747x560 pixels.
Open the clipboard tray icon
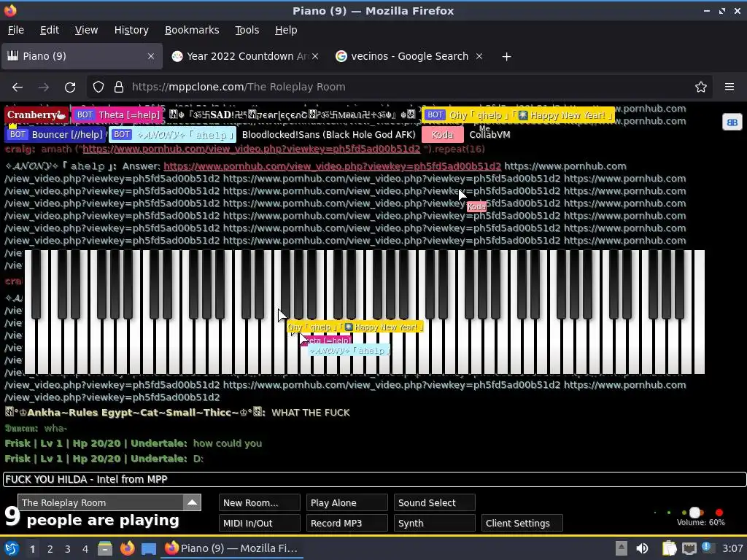[x=670, y=548]
